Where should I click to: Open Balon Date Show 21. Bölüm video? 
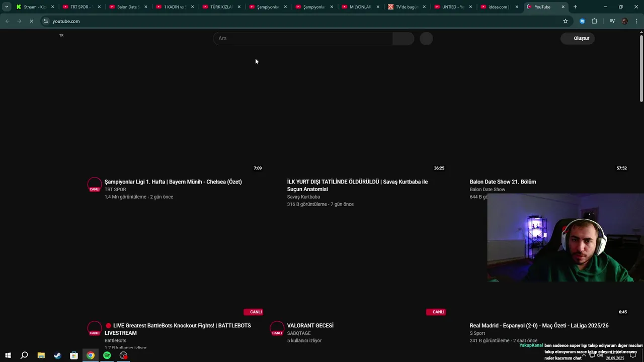pyautogui.click(x=503, y=182)
